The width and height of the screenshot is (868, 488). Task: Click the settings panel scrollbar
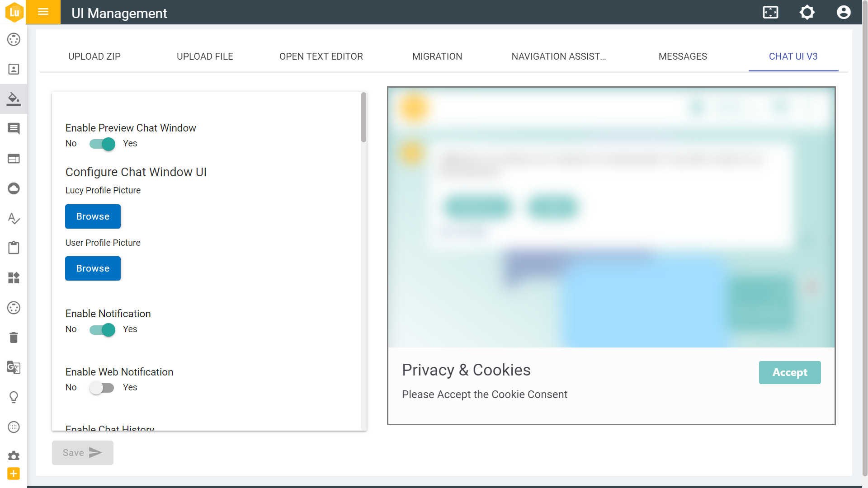(x=363, y=117)
